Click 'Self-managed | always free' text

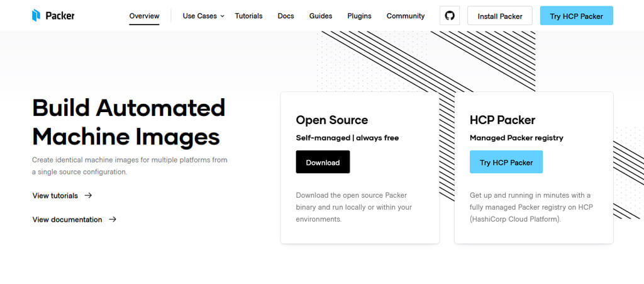[347, 138]
